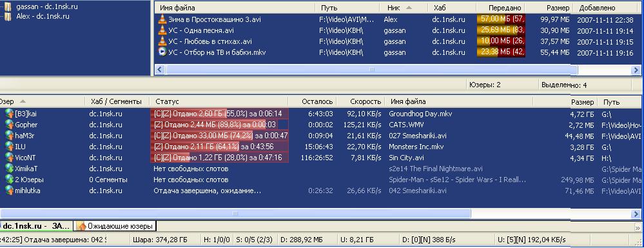Click the 25,69 МБ transfer progress bar

point(501,30)
